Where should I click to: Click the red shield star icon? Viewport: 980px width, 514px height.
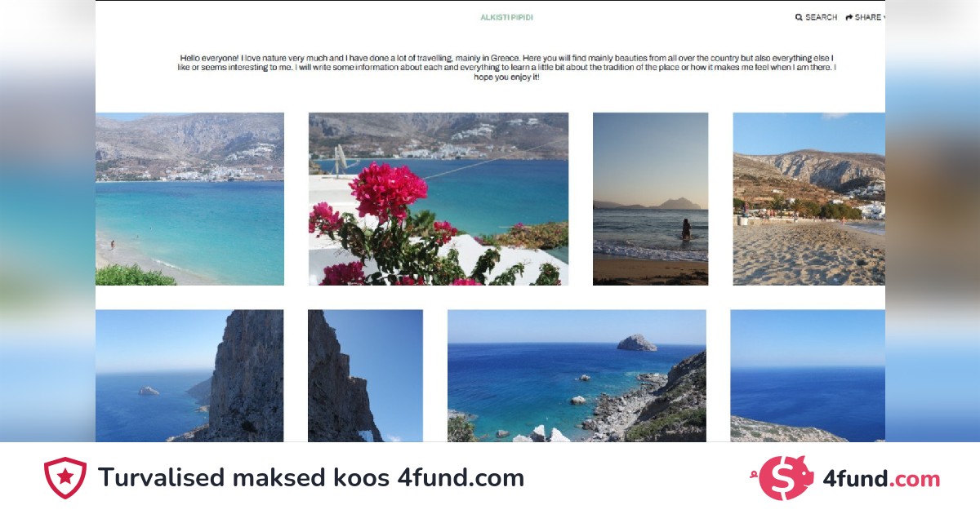tap(65, 478)
